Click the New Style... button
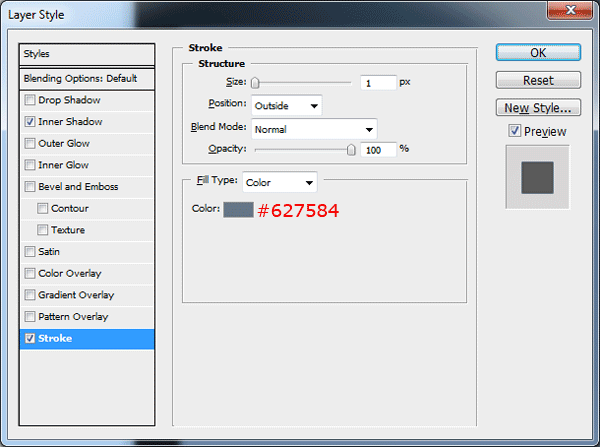The height and width of the screenshot is (447, 600). (538, 107)
